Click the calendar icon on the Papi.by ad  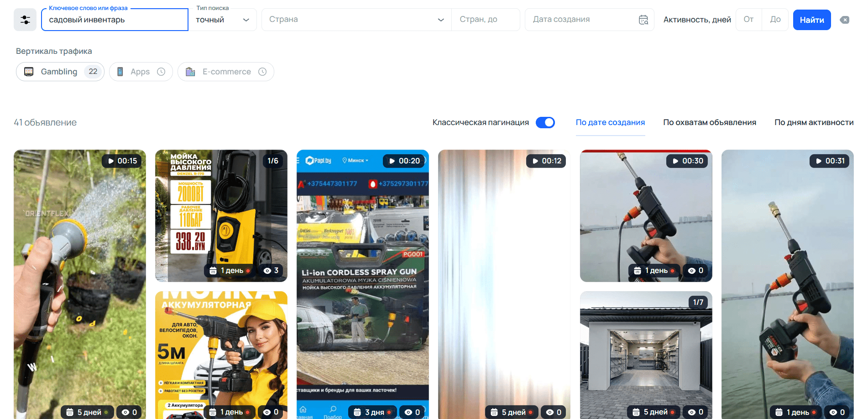357,412
